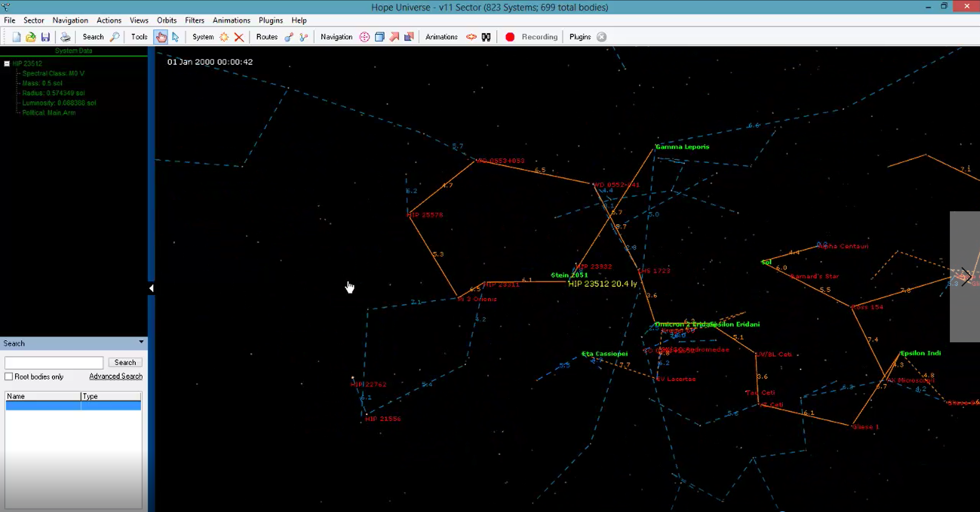This screenshot has height=512, width=980.
Task: Click the printer icon in toolbar
Action: click(66, 37)
